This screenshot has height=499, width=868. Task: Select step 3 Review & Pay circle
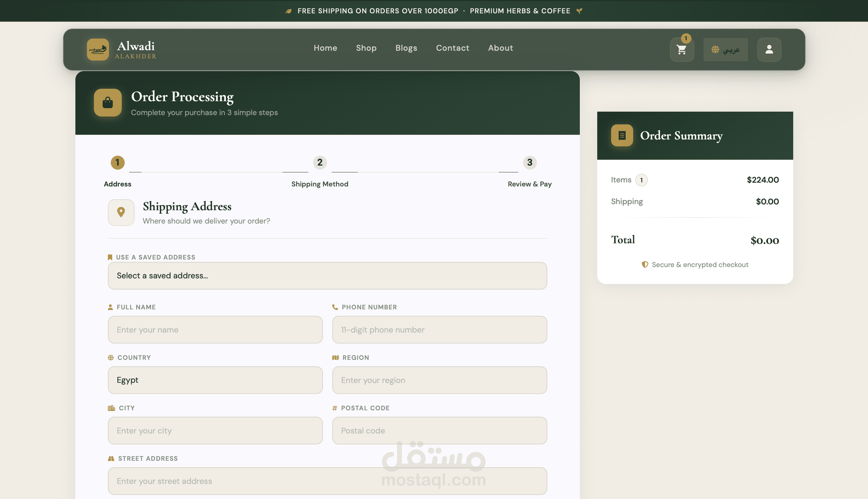click(x=529, y=162)
